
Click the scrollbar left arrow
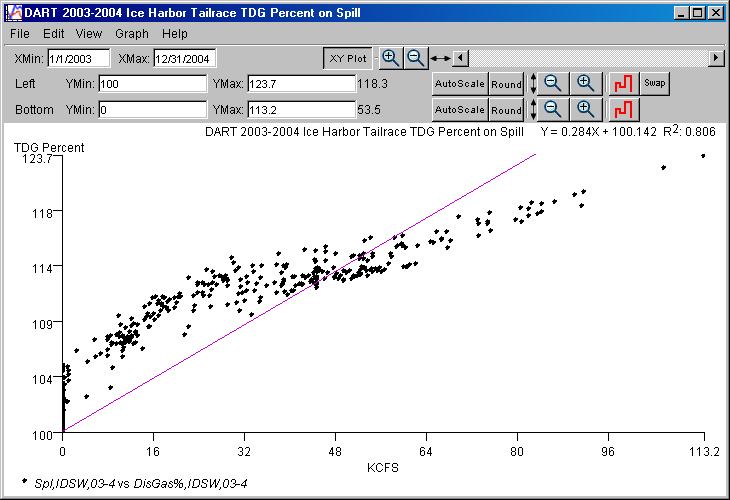pyautogui.click(x=460, y=58)
